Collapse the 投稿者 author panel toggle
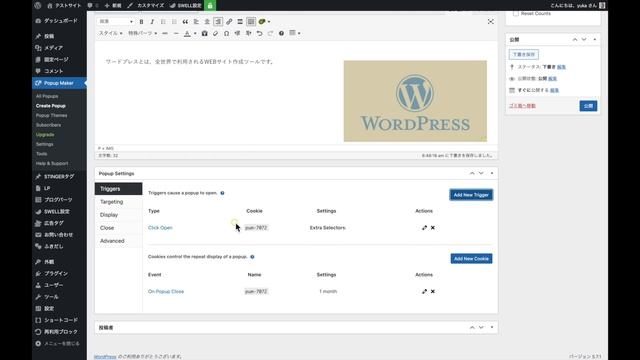The height and width of the screenshot is (360, 640). pos(492,327)
